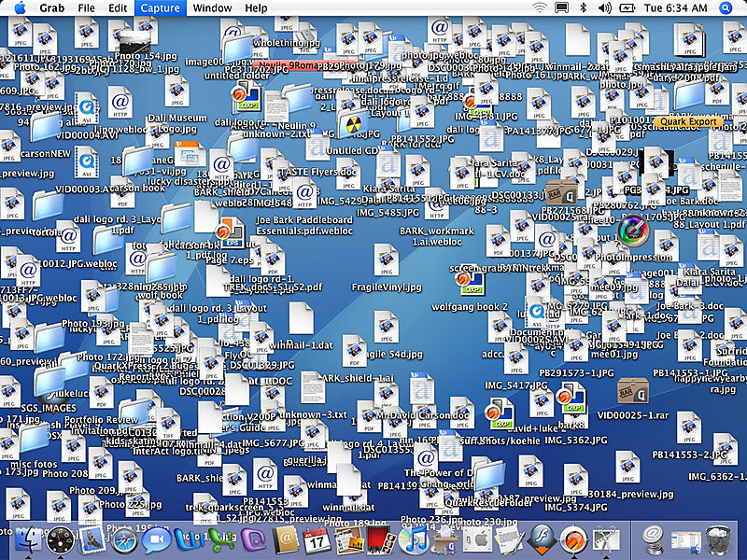The image size is (747, 560).
Task: Open the Capture menu
Action: (159, 7)
